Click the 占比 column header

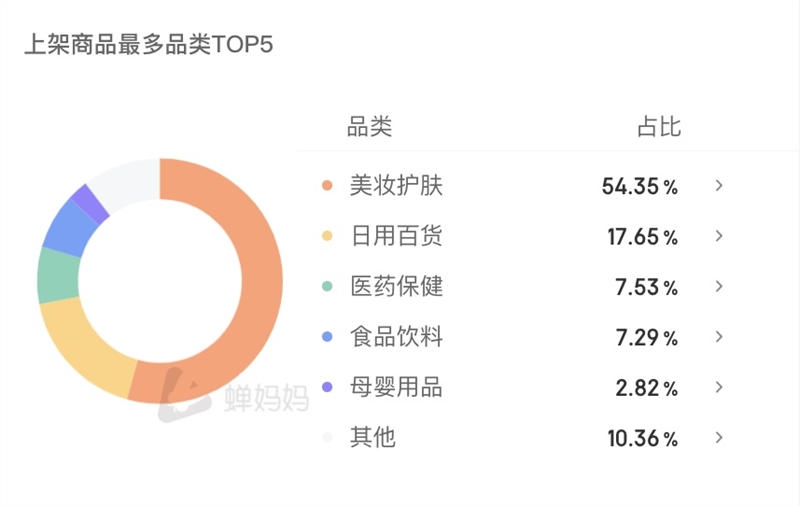[659, 126]
